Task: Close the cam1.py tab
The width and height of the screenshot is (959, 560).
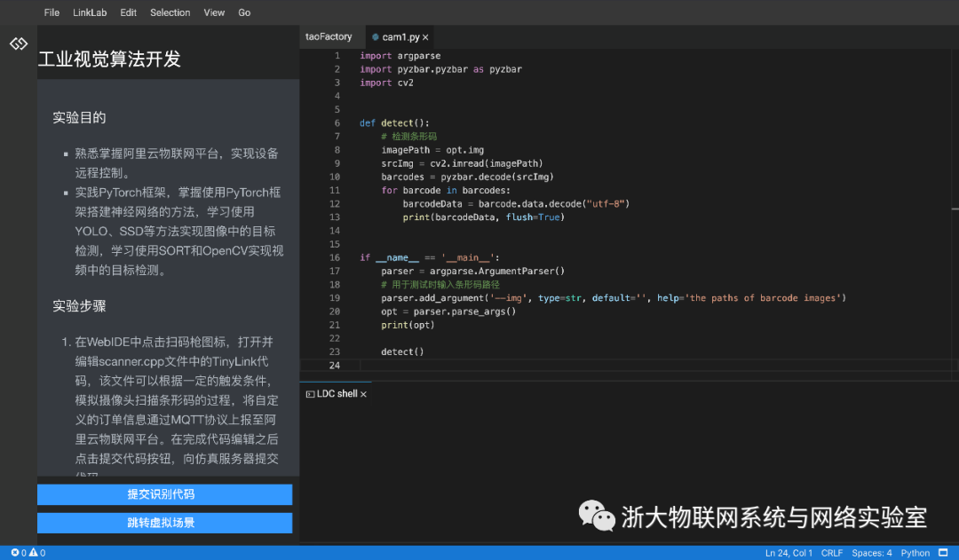Action: pyautogui.click(x=425, y=37)
